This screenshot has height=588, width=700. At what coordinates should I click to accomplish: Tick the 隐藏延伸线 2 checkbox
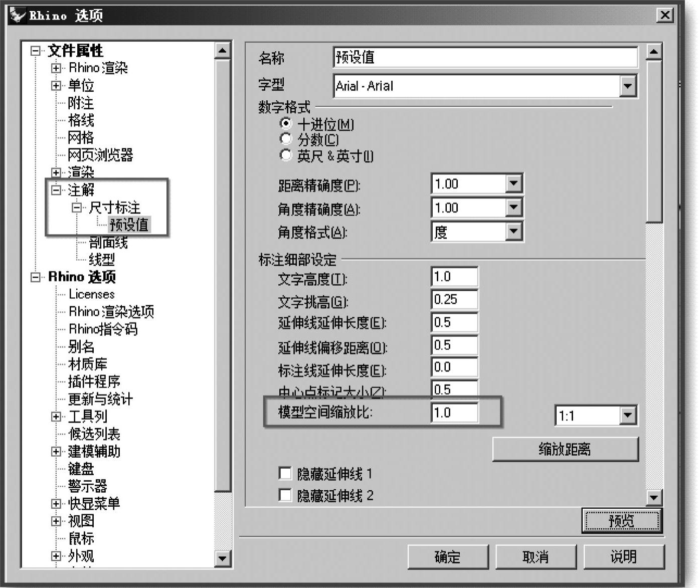point(285,495)
